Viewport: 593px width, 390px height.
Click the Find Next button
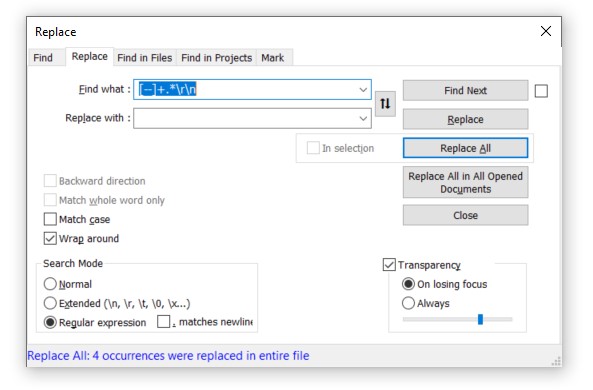(x=465, y=90)
